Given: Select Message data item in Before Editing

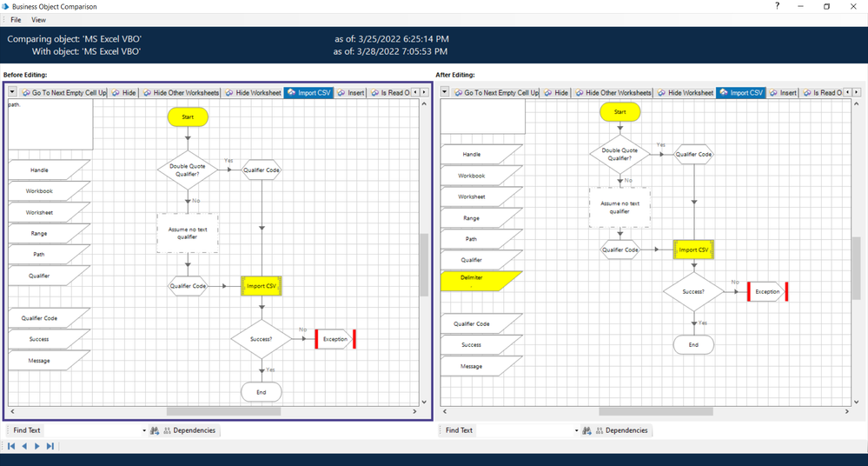Looking at the screenshot, I should coord(48,360).
